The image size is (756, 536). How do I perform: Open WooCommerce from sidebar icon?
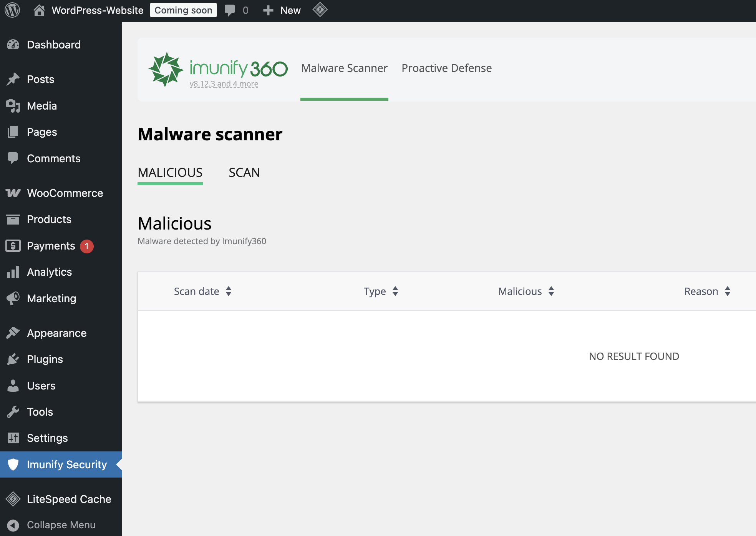[x=13, y=193]
